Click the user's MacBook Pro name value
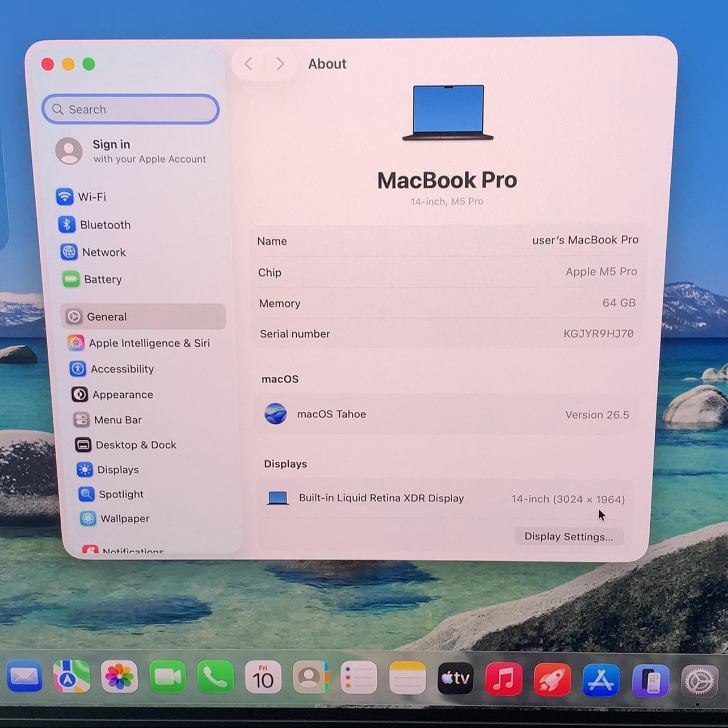Image resolution: width=728 pixels, height=728 pixels. coord(585,240)
